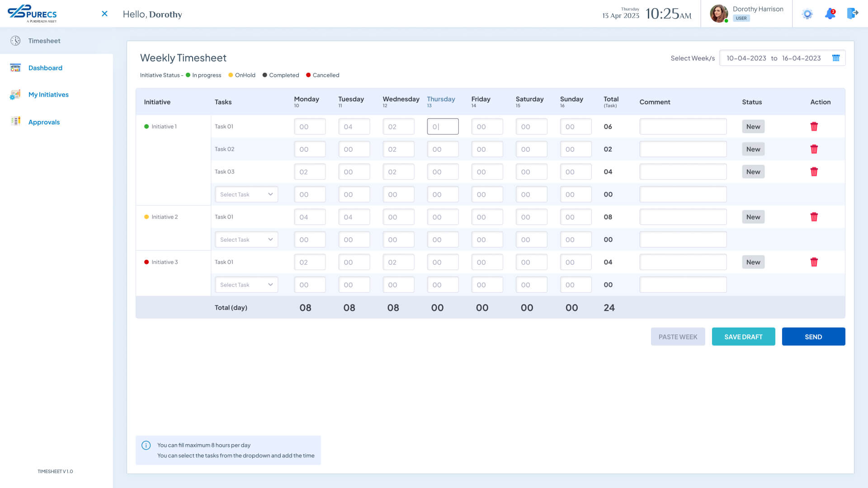
Task: Click Dorothy Harrison profile avatar
Action: [719, 14]
